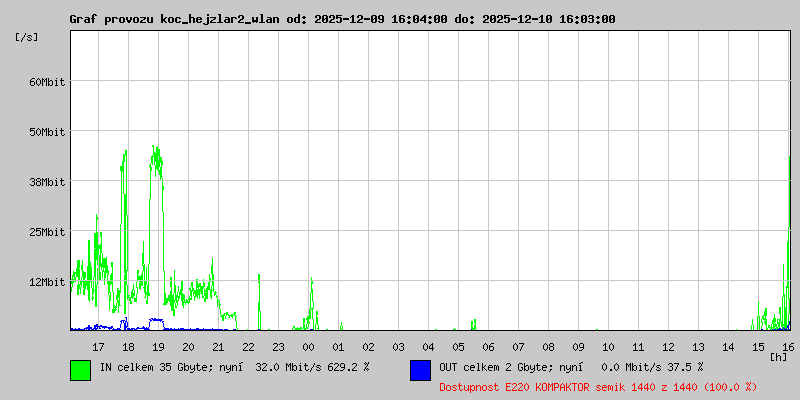Click hour label '04' on x-axis
The height and width of the screenshot is (400, 800).
point(429,347)
